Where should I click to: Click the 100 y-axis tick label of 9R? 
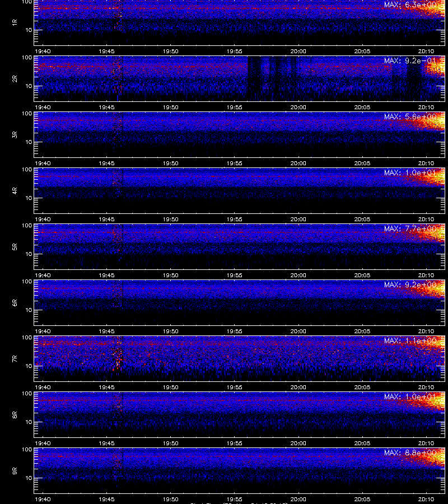(x=27, y=450)
